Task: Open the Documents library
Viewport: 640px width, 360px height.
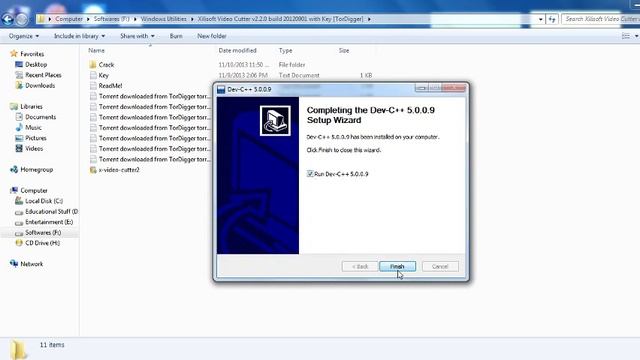Action: (40, 117)
